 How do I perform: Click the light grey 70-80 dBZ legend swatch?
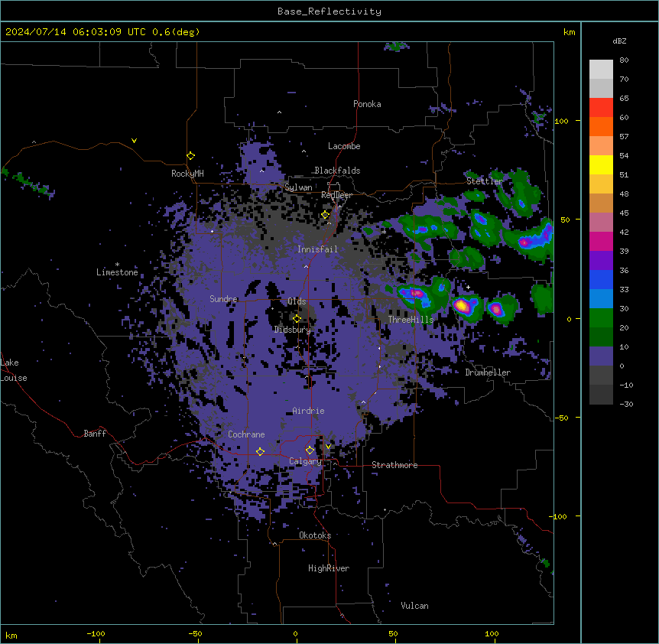tap(601, 70)
